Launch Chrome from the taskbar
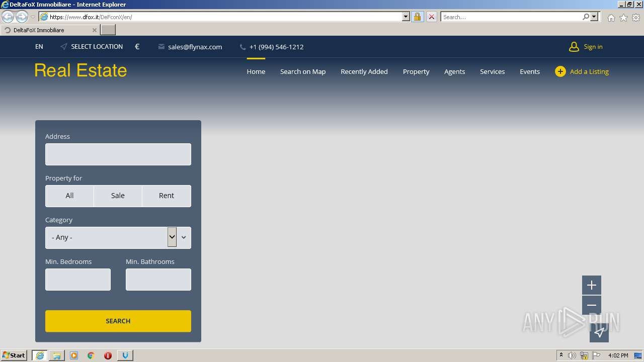The width and height of the screenshot is (644, 362). (x=91, y=355)
